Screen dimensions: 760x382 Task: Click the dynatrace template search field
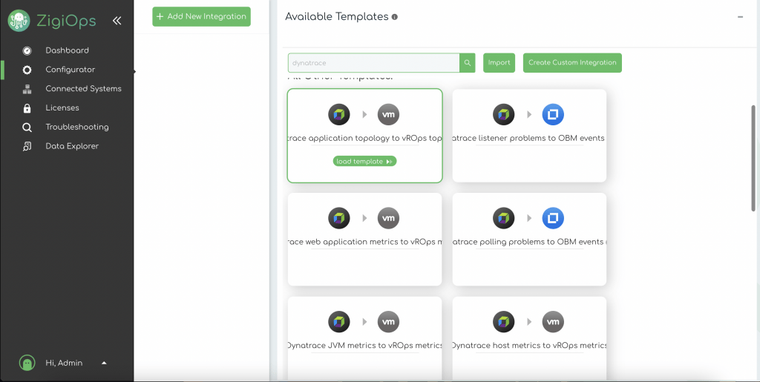[374, 63]
